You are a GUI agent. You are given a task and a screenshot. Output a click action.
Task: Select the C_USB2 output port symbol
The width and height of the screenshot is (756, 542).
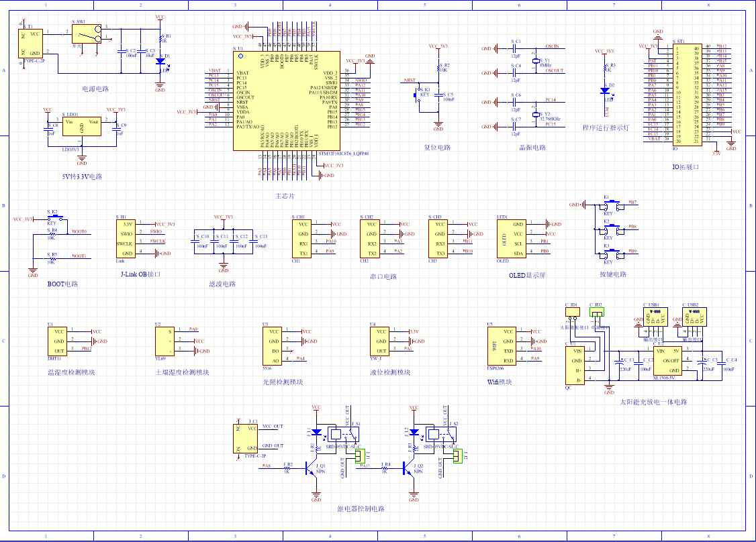click(694, 317)
